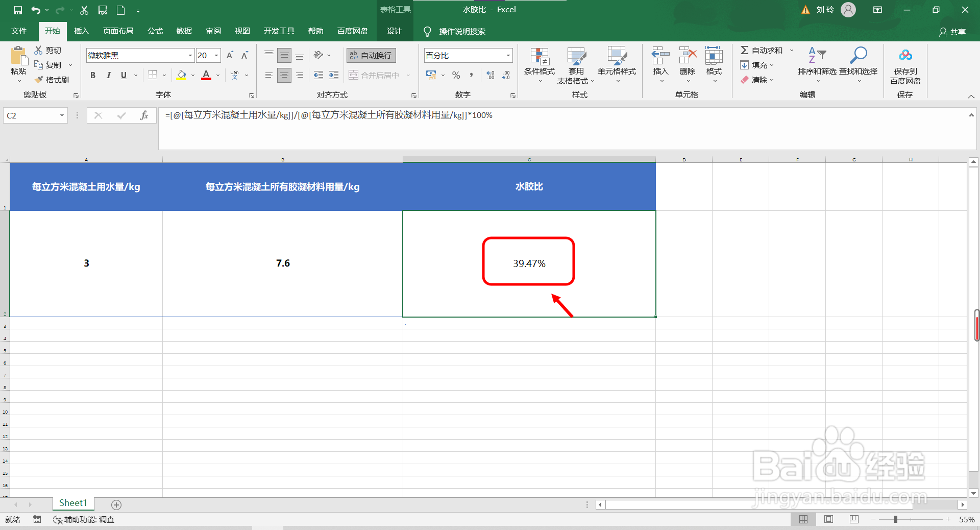Open the 文件 menu
Viewport: 980px width, 530px height.
tap(18, 31)
